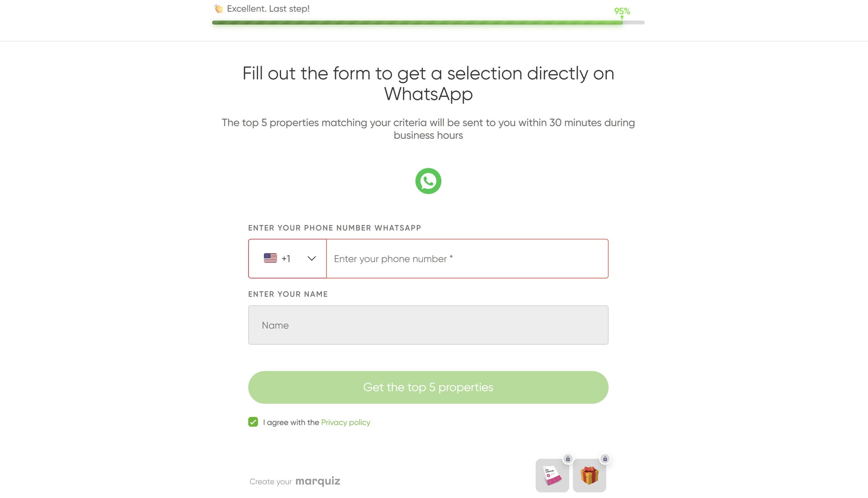The image size is (868, 498).
Task: Focus the phone number input field
Action: click(x=467, y=259)
